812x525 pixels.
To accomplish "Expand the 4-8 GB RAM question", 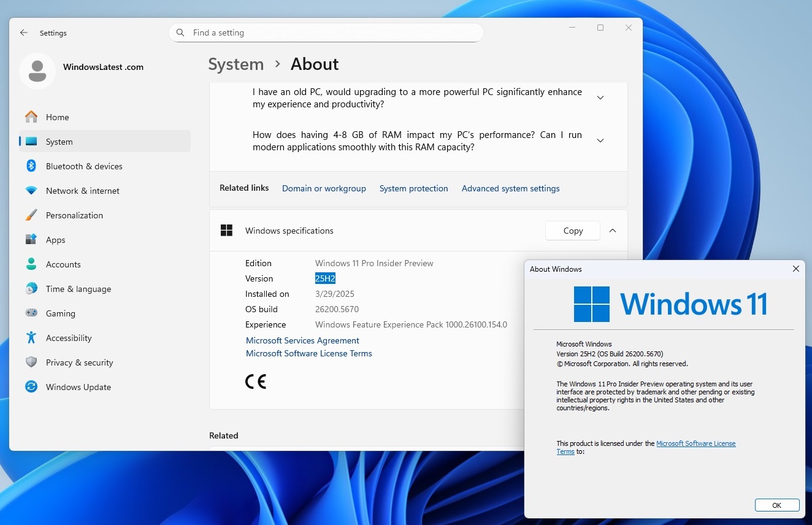I will (x=600, y=140).
